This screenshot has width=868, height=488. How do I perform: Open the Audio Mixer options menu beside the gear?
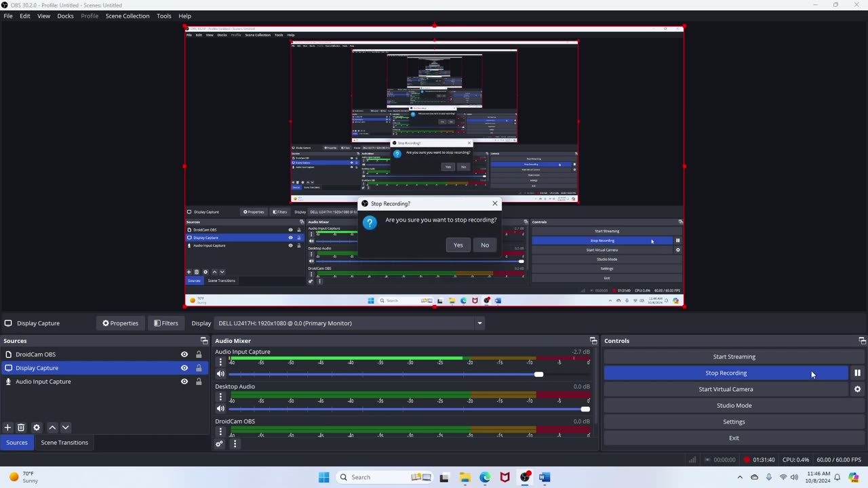click(x=235, y=444)
